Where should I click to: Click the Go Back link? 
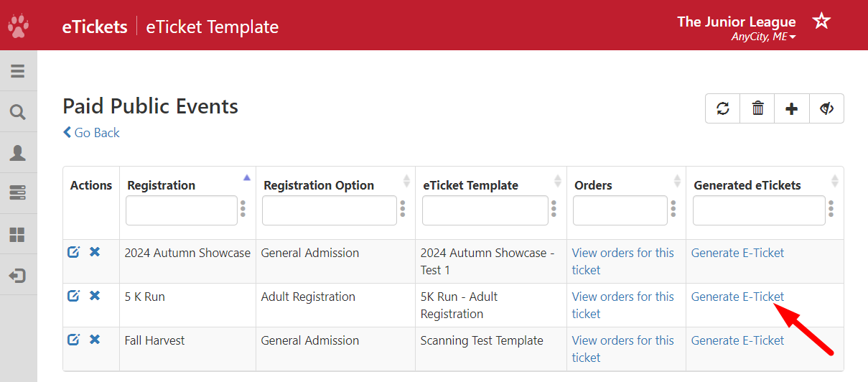91,133
